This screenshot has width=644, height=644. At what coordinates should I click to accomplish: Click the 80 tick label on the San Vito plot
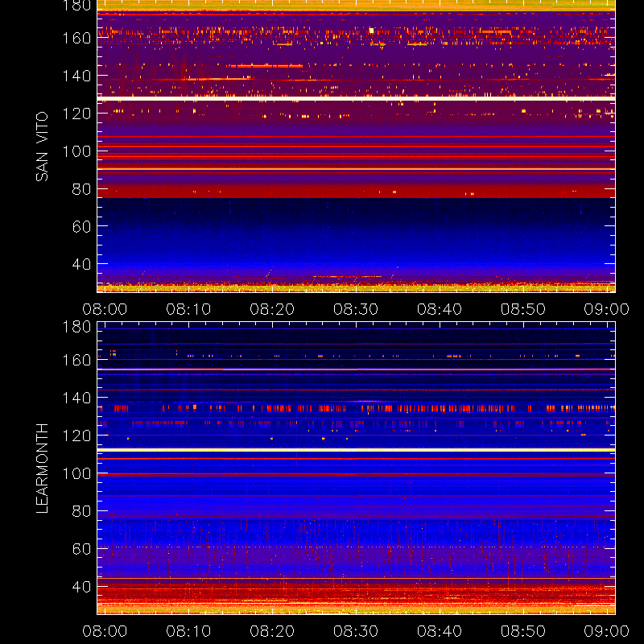81,189
